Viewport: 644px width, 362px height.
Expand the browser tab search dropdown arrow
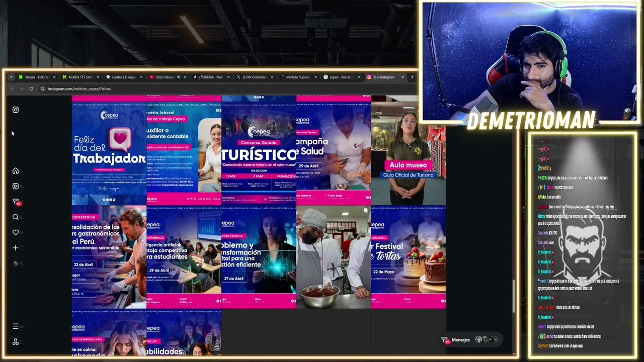(x=11, y=77)
